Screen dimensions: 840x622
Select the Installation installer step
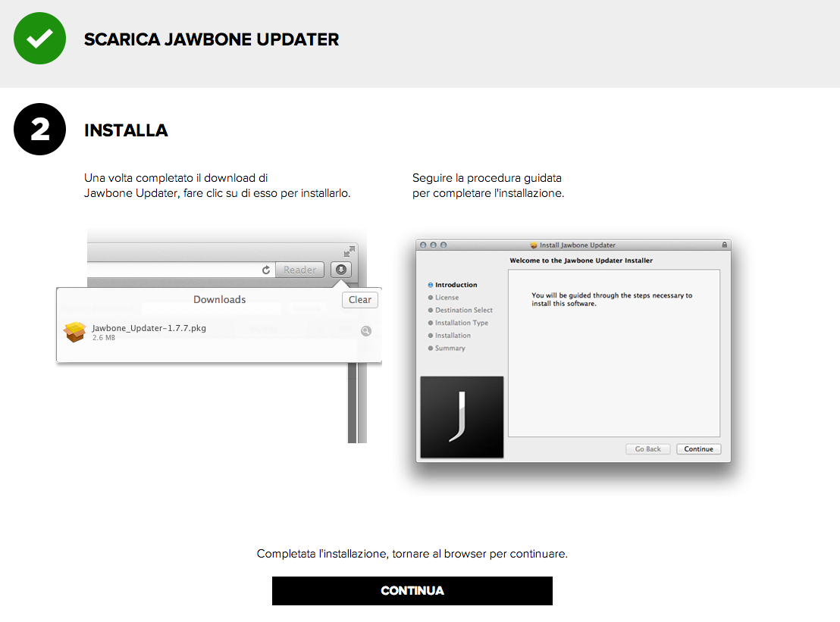[449, 336]
